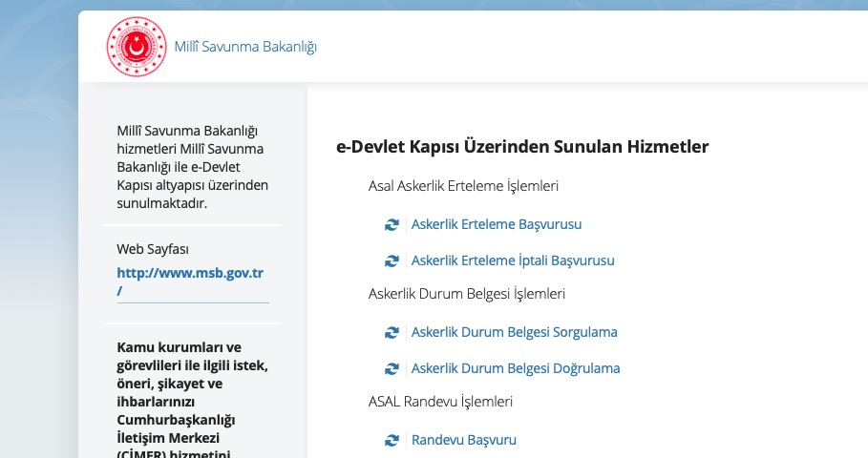Screen dimensions: 868x458
Task: Open the Askerlik Erteleme Başvurusu service link
Action: point(496,225)
